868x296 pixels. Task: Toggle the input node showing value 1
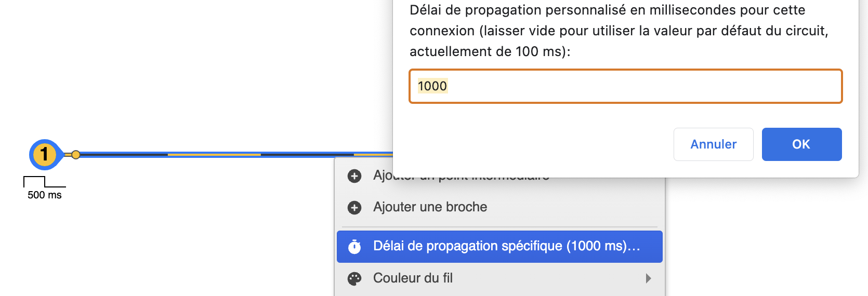(x=45, y=154)
